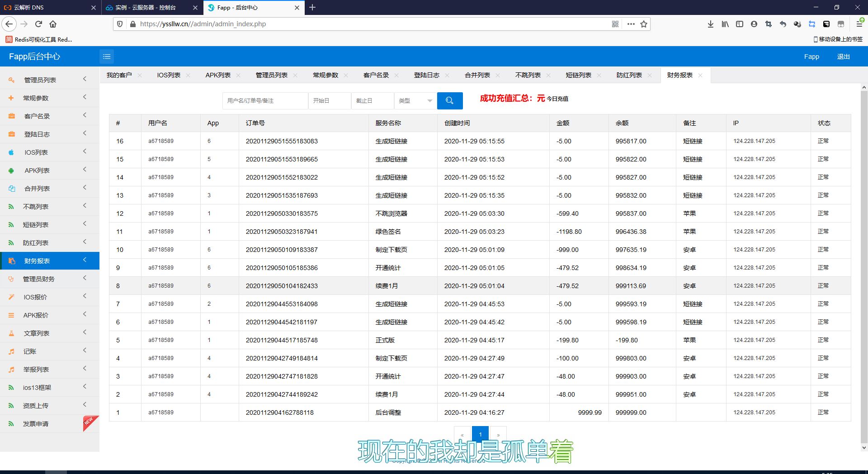Open the 类型 dropdown filter
Image resolution: width=868 pixels, height=474 pixels.
pos(415,100)
